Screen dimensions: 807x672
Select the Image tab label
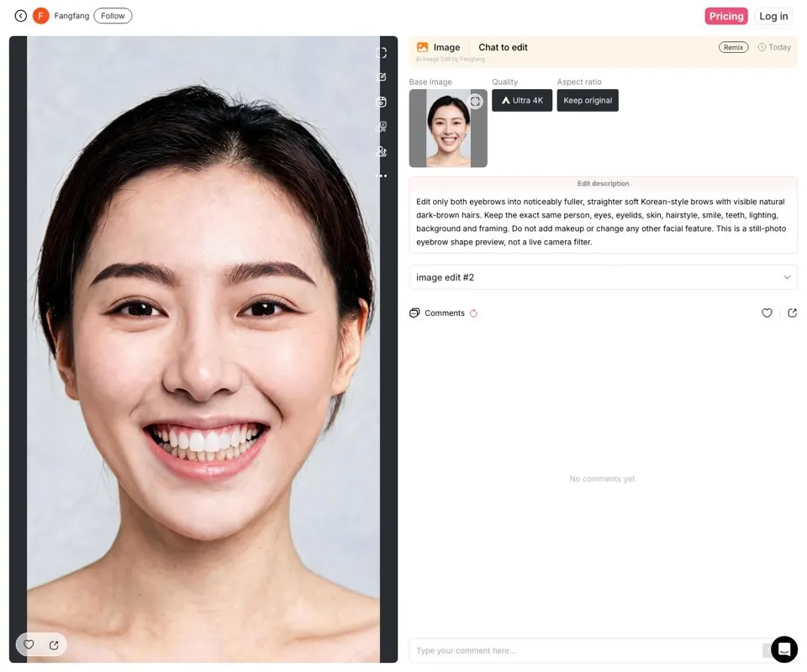pos(446,47)
